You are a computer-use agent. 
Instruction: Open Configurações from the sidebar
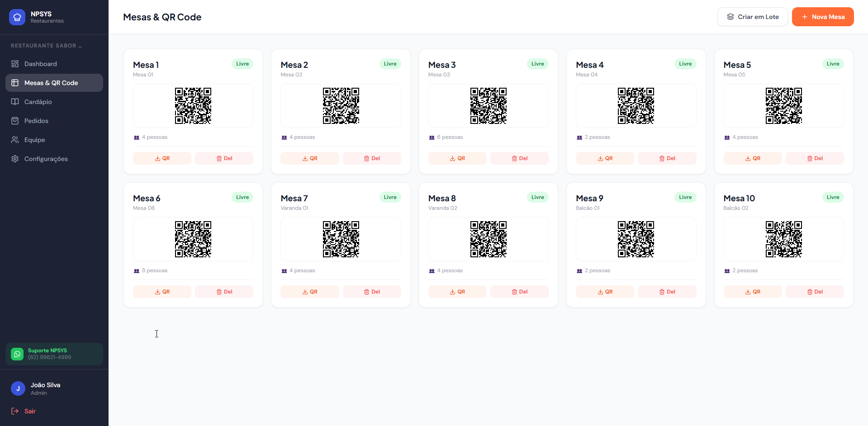tap(54, 159)
